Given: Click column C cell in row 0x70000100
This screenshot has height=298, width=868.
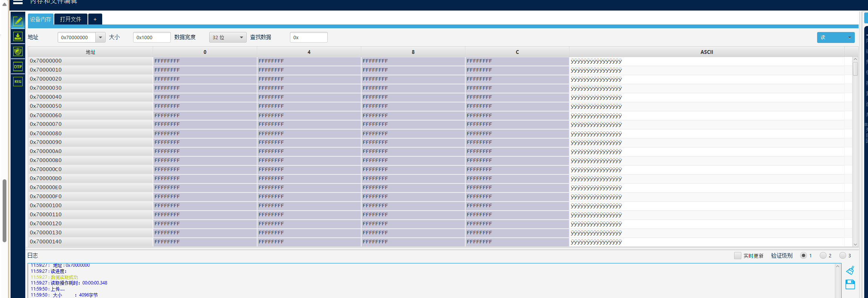Looking at the screenshot, I should click(x=517, y=205).
